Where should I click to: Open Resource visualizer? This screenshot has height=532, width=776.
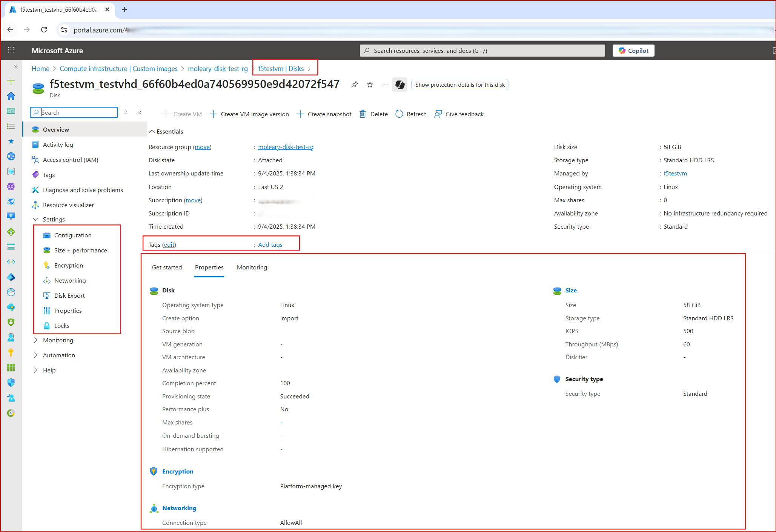coord(68,205)
